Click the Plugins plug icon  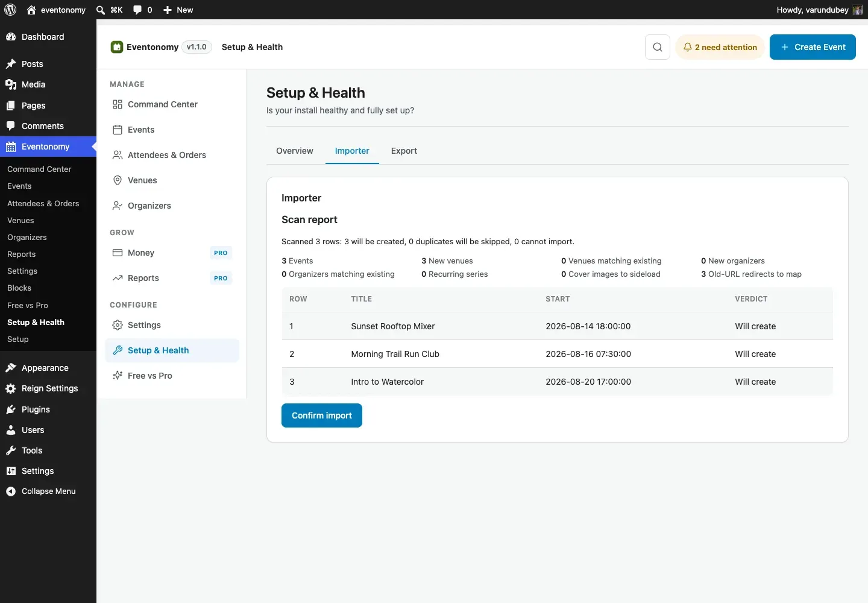11,409
